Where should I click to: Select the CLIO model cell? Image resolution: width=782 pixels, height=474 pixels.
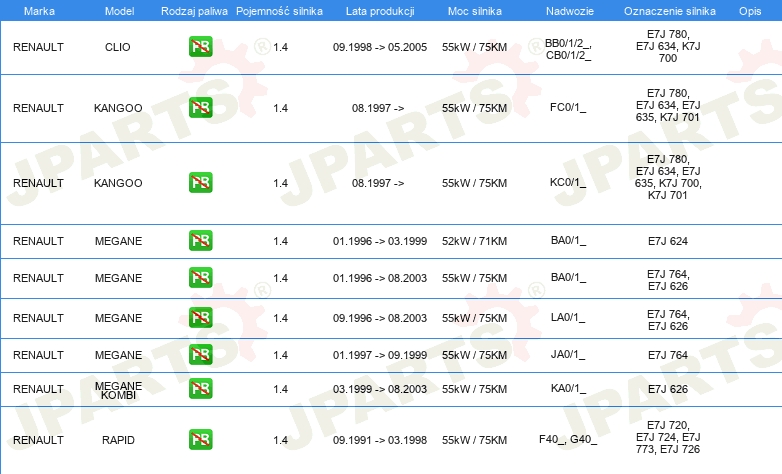pos(118,47)
